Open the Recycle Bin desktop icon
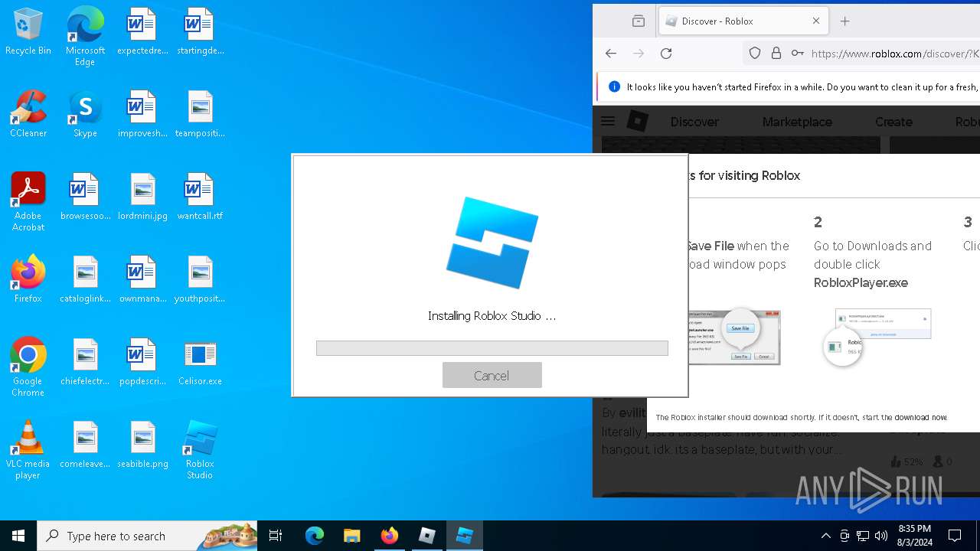The image size is (980, 551). (x=28, y=32)
